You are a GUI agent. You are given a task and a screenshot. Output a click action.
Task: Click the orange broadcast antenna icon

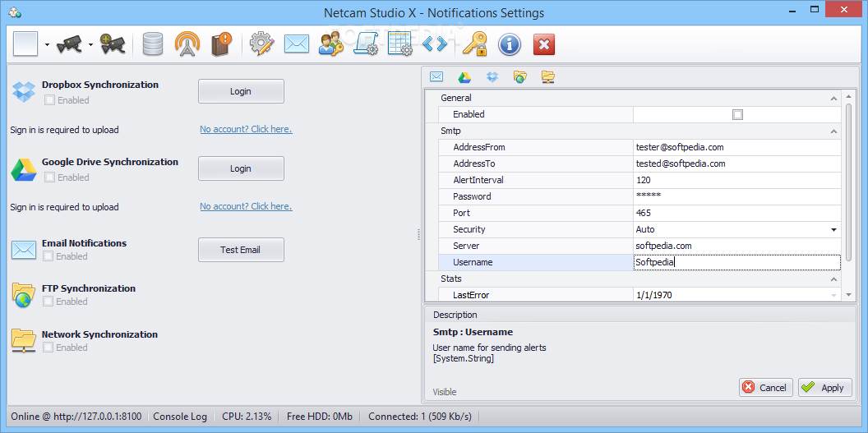click(x=187, y=44)
